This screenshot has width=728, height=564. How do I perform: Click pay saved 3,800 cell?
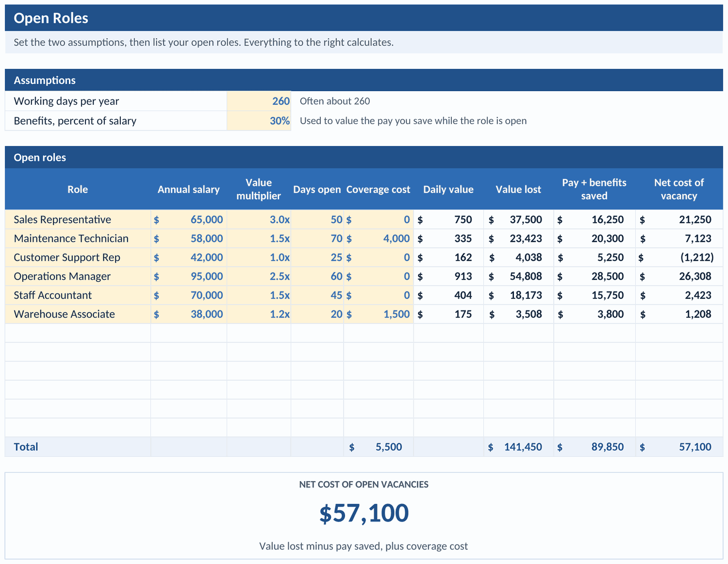(x=595, y=314)
